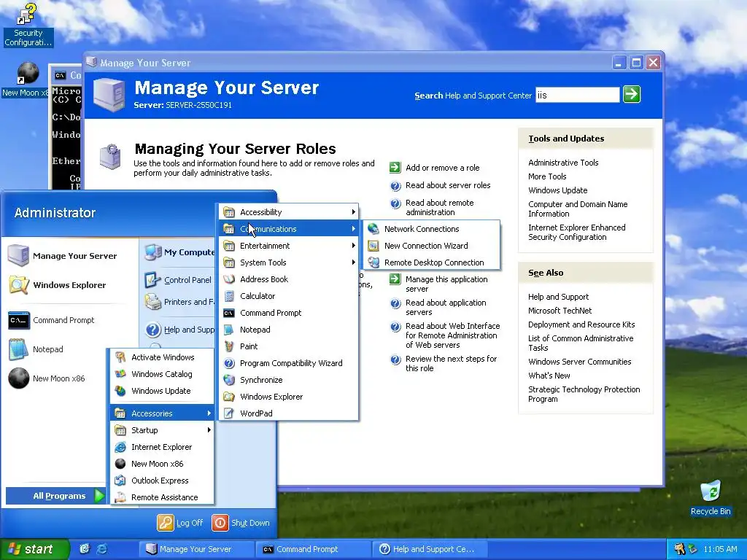Select Security Configuration desktop shortcut
This screenshot has height=560, width=747.
pos(28,26)
